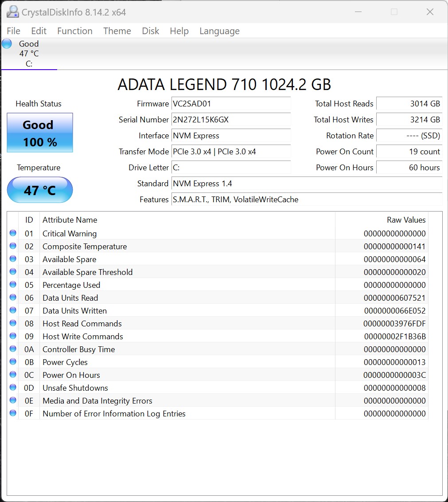Click the Drive Letter field C:
This screenshot has height=502, width=448.
tap(231, 168)
